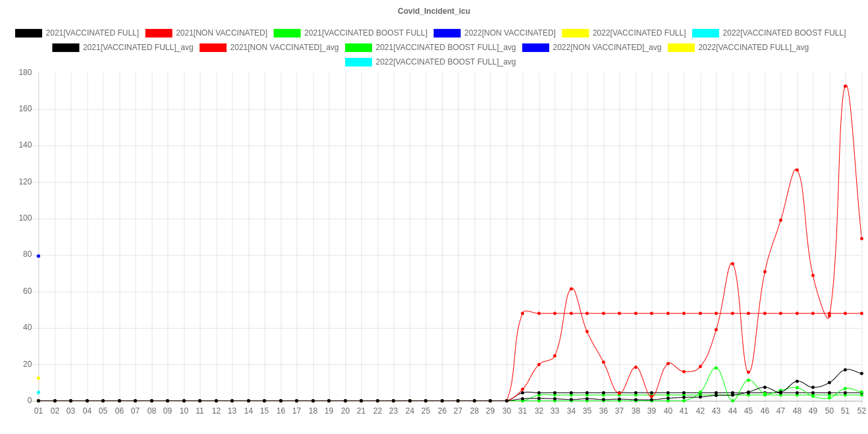Click the green peak point at week 43

[716, 368]
